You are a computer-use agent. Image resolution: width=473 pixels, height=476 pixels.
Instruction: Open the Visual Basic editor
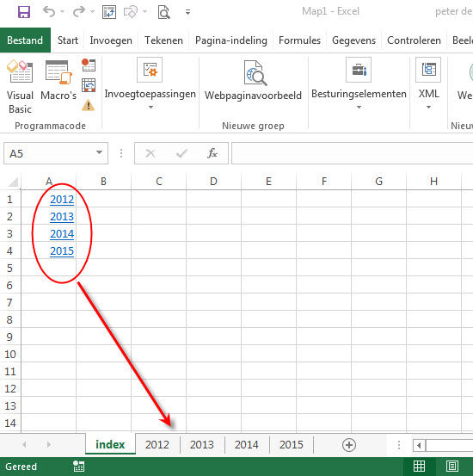[x=20, y=88]
